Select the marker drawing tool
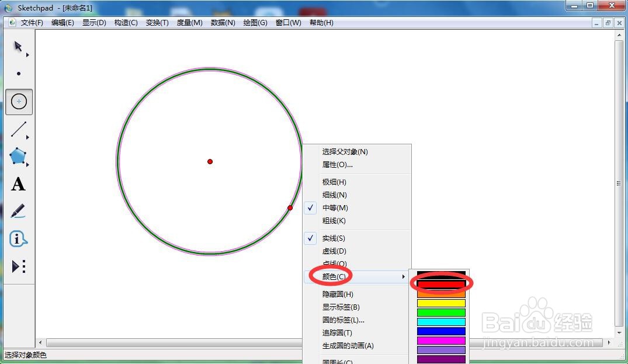 tap(19, 211)
